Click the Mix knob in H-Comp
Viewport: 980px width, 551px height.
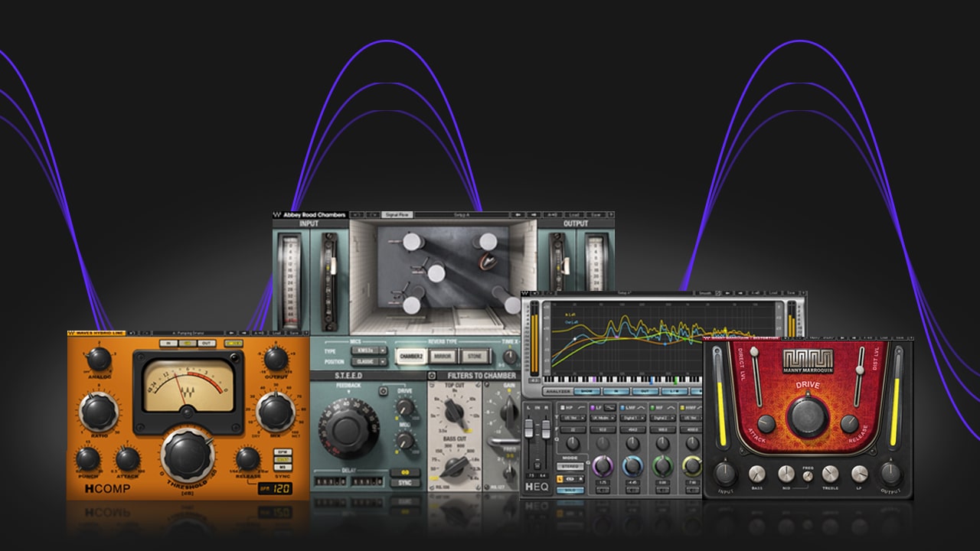tap(276, 412)
